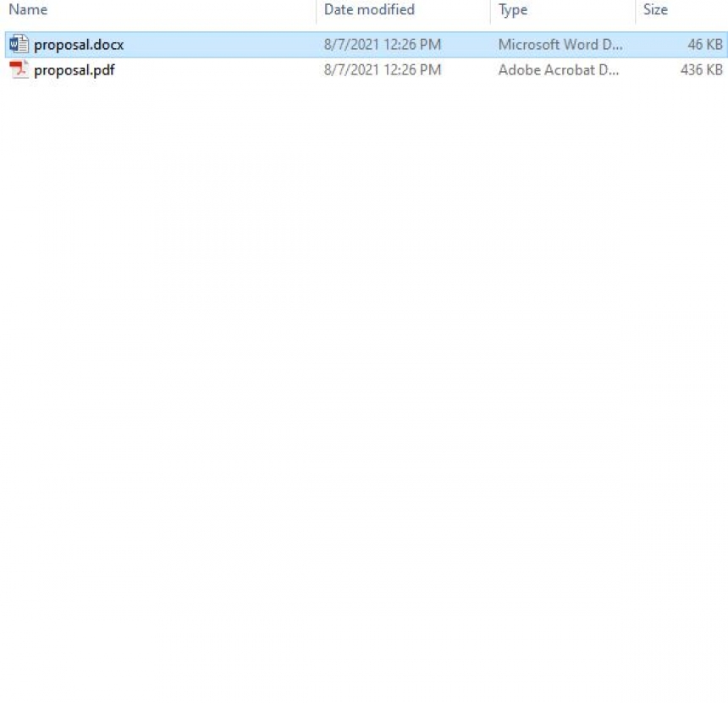Click the 46 KB size value
Viewport: 728px width, 703px height.
coord(705,45)
